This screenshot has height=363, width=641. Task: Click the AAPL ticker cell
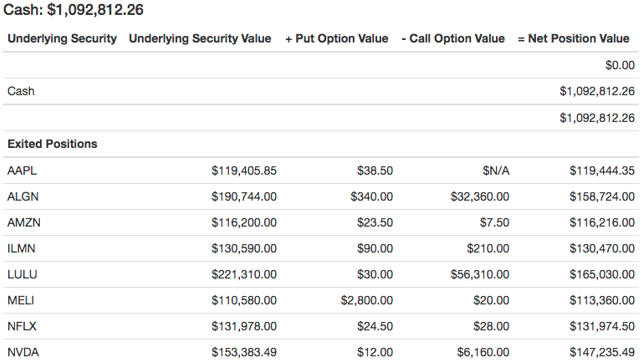coord(22,170)
